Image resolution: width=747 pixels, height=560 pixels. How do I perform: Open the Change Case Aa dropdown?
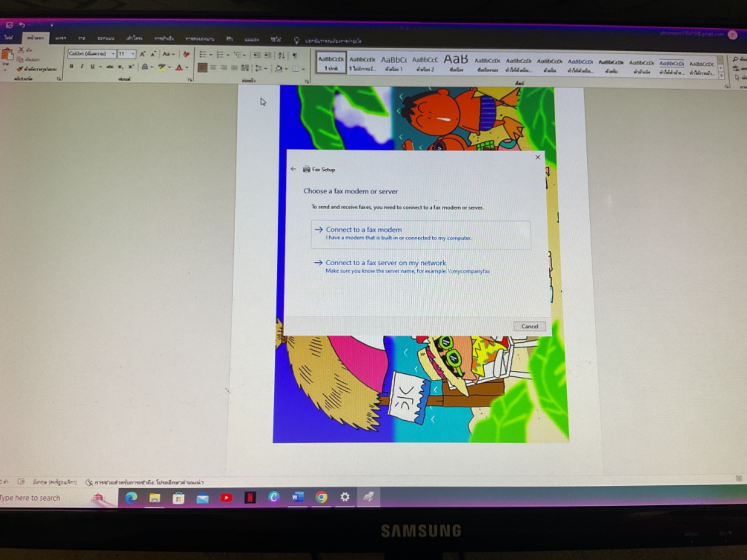169,54
